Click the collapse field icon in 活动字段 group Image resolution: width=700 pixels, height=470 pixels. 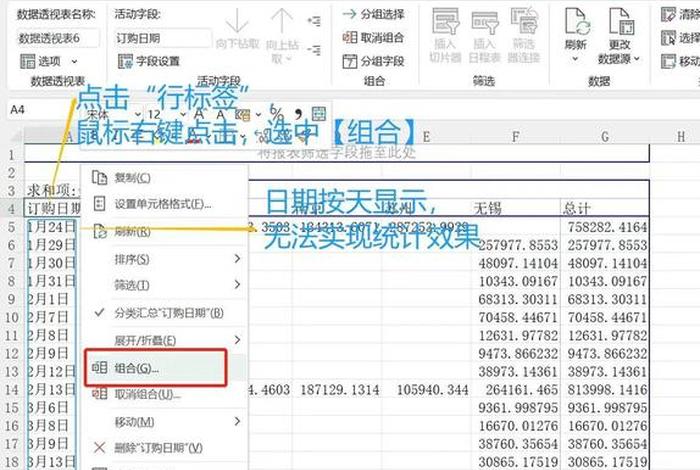tap(314, 50)
